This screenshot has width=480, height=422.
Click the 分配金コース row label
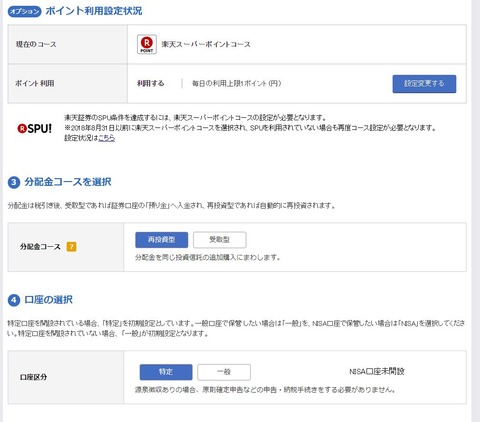(40, 247)
